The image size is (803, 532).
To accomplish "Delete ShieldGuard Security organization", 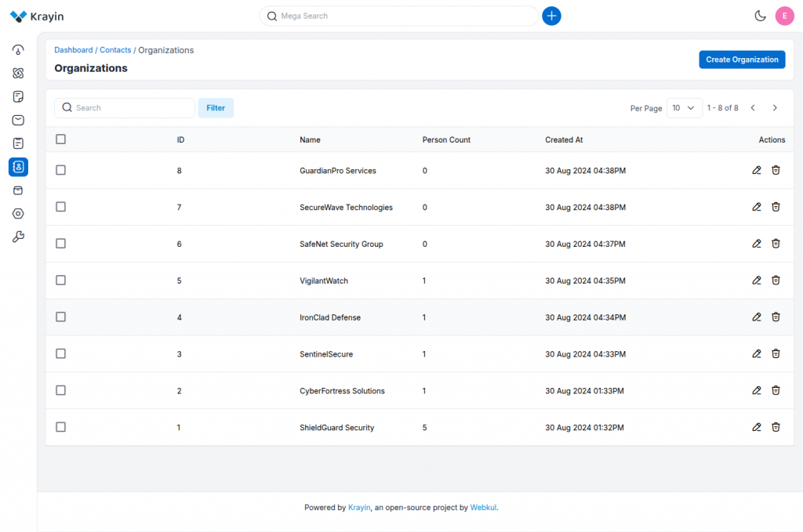I will (x=776, y=427).
